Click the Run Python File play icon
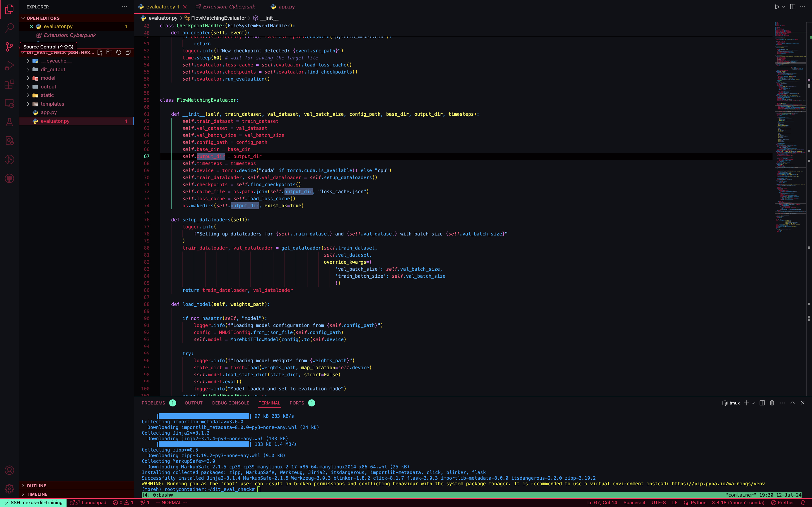The height and width of the screenshot is (507, 812). pyautogui.click(x=777, y=7)
